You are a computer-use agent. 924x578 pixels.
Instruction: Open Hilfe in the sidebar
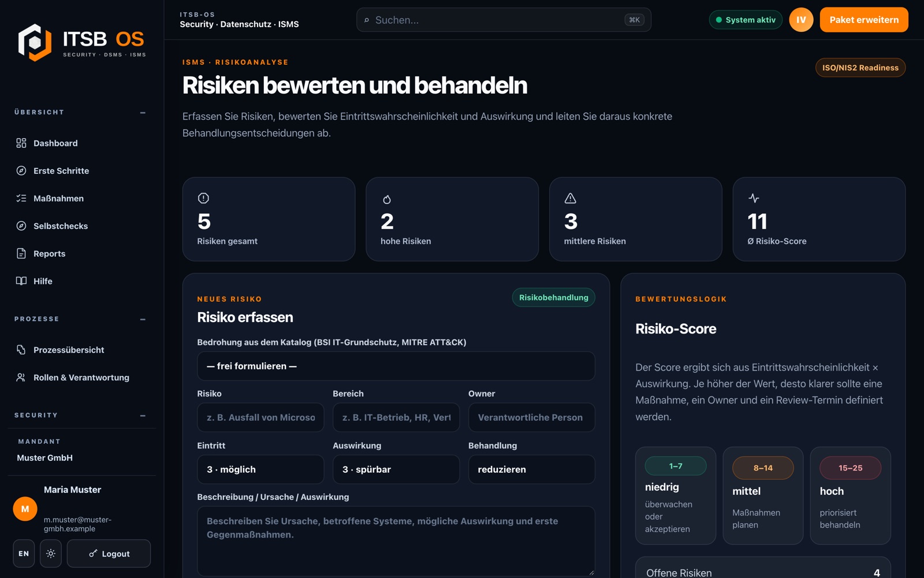[x=81, y=281]
